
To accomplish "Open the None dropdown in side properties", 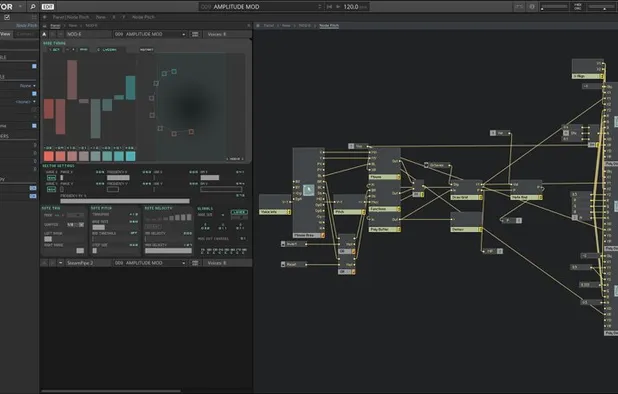I will point(28,85).
